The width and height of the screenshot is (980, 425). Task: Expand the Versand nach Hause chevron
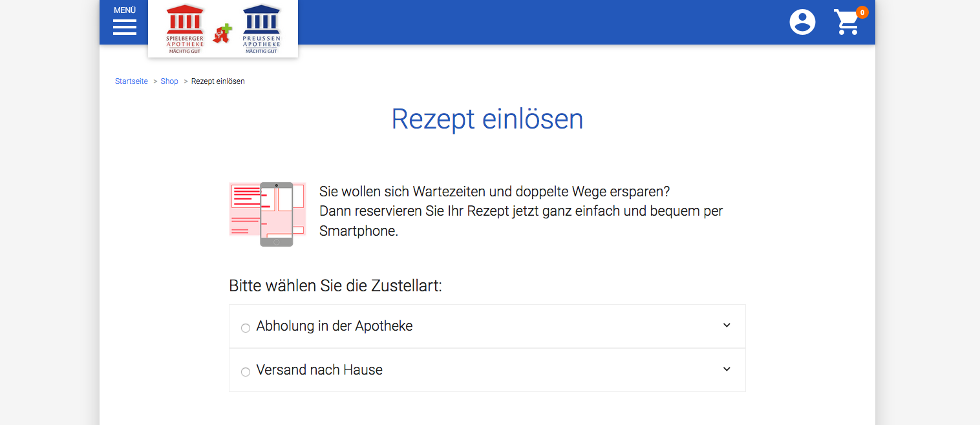point(727,369)
